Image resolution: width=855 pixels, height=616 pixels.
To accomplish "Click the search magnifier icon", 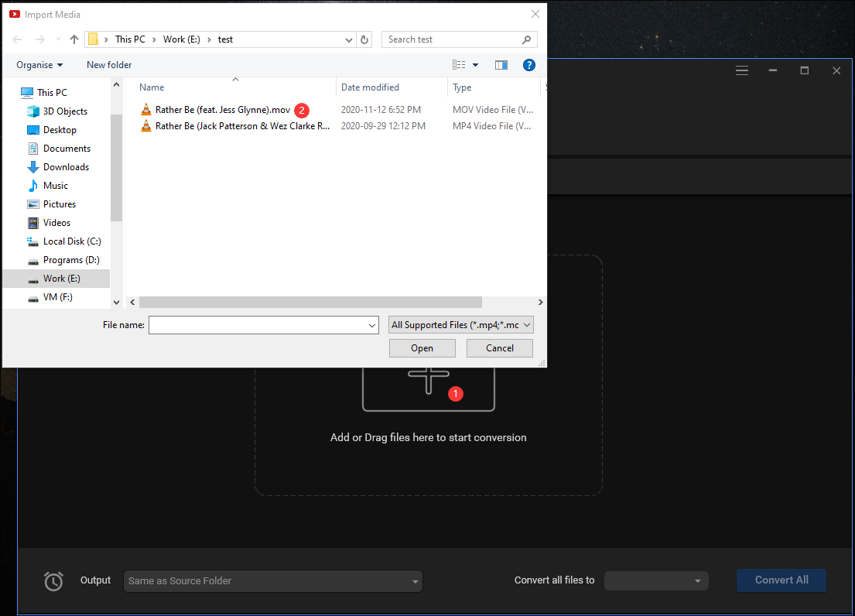I will pos(526,39).
